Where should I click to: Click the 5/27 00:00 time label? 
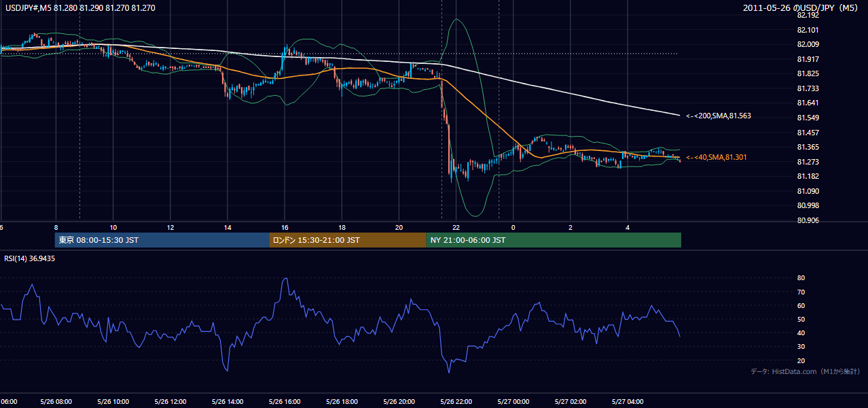point(513,401)
